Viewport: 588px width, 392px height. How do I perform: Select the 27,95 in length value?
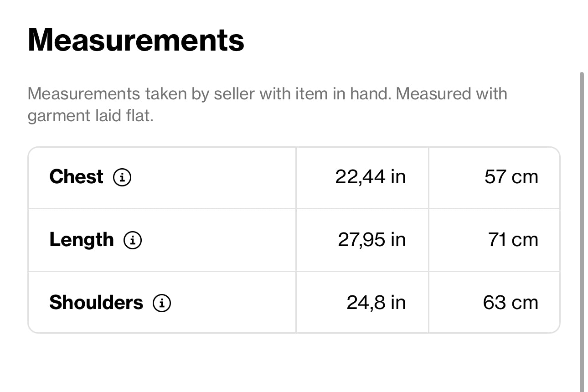coord(371,240)
